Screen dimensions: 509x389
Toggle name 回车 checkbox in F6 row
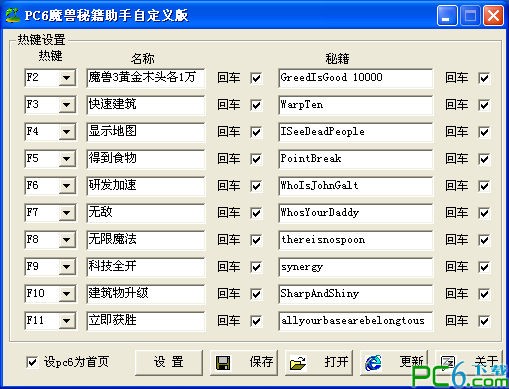click(x=256, y=186)
